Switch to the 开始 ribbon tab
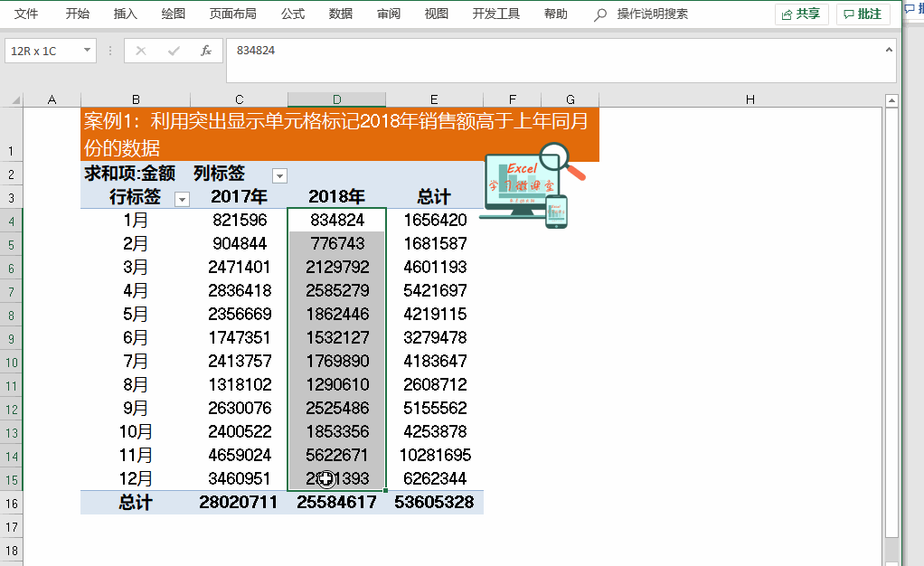924x566 pixels. pos(77,14)
